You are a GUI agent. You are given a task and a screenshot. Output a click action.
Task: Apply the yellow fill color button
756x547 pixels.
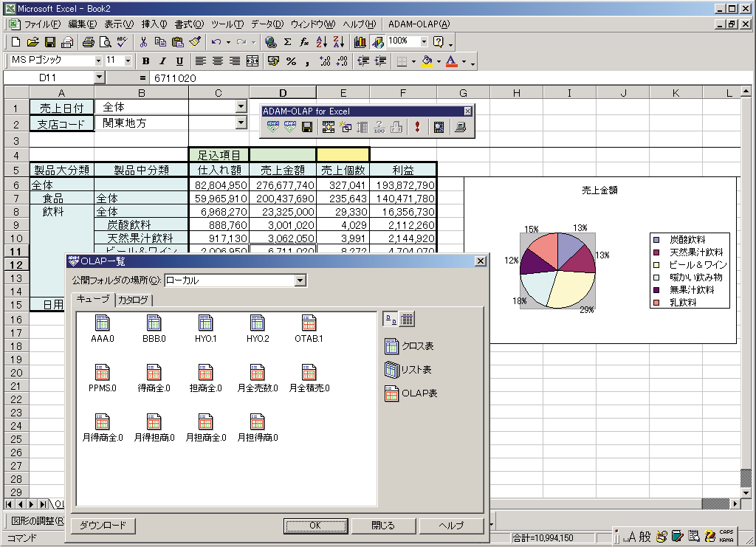[427, 61]
